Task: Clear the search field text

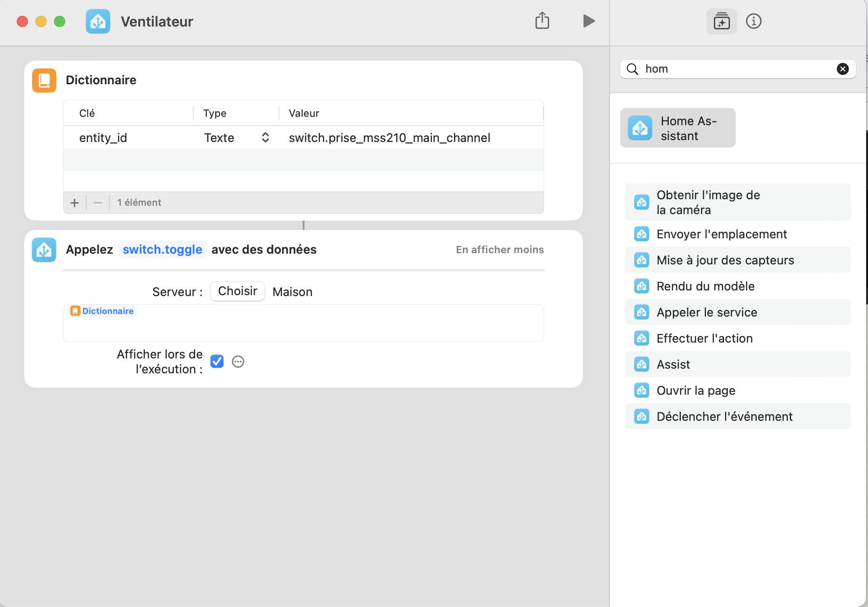Action: click(x=842, y=69)
